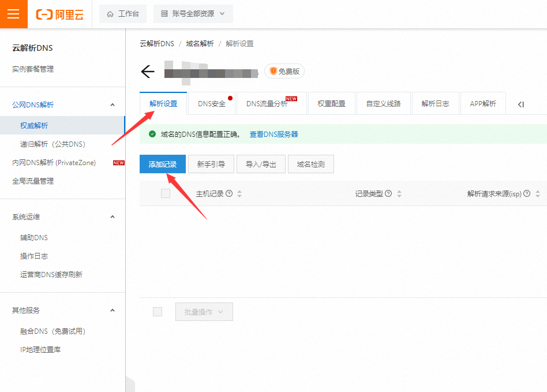Viewport: 547px width, 392px height.
Task: Click the sidebar collapse handle at bottom
Action: point(130,384)
